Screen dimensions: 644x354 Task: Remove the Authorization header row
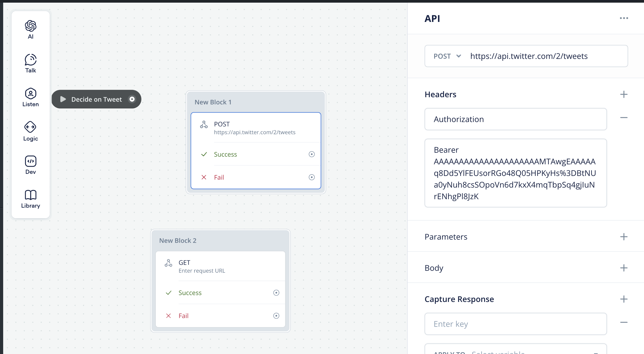tap(624, 118)
